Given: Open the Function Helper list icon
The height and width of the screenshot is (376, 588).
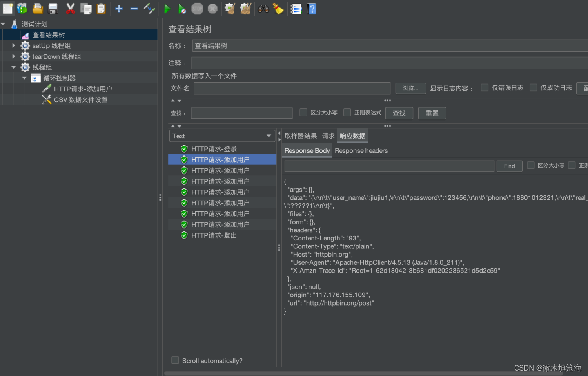Looking at the screenshot, I should 296,9.
